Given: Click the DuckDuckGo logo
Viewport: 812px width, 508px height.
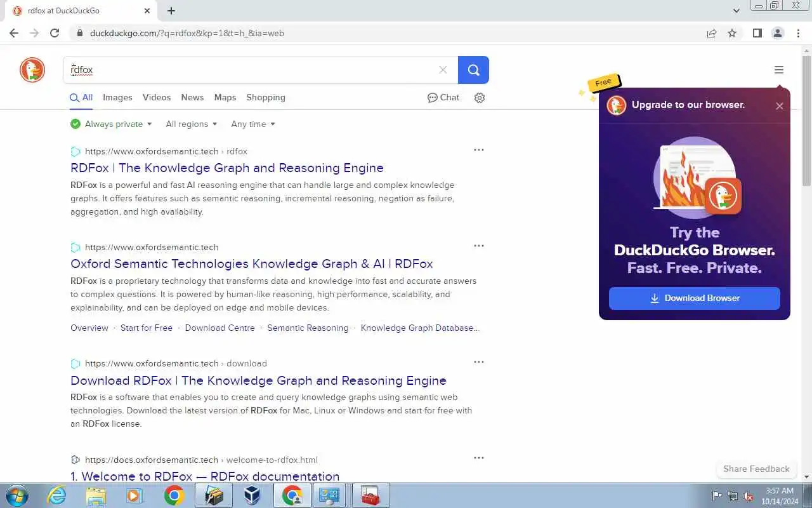Looking at the screenshot, I should pyautogui.click(x=32, y=70).
